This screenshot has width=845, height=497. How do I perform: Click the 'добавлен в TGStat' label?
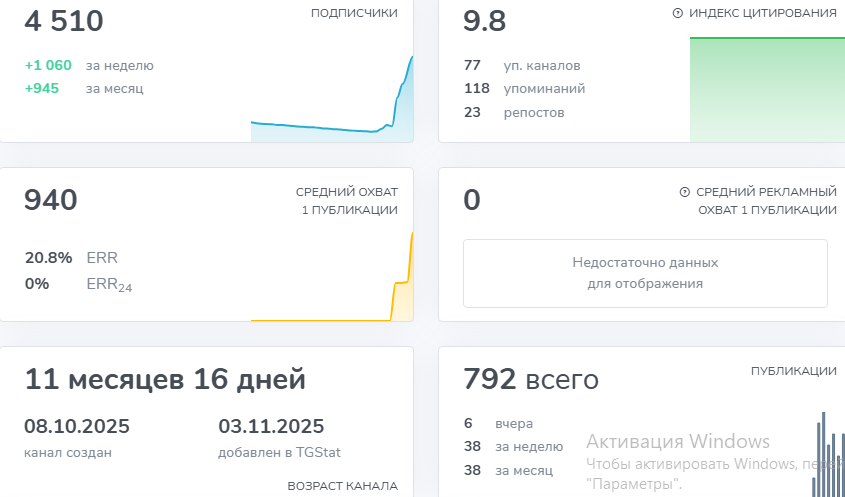point(279,452)
